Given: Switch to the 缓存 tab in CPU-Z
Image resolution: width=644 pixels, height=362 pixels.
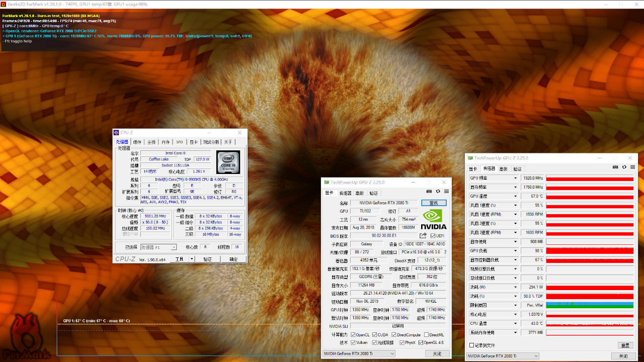Looking at the screenshot, I should [x=137, y=142].
